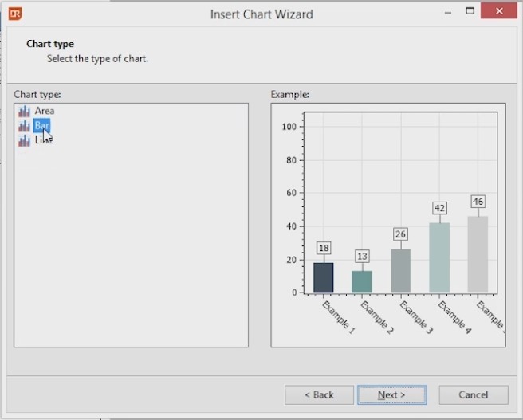
Task: Close the wizard using the red X
Action: point(504,12)
